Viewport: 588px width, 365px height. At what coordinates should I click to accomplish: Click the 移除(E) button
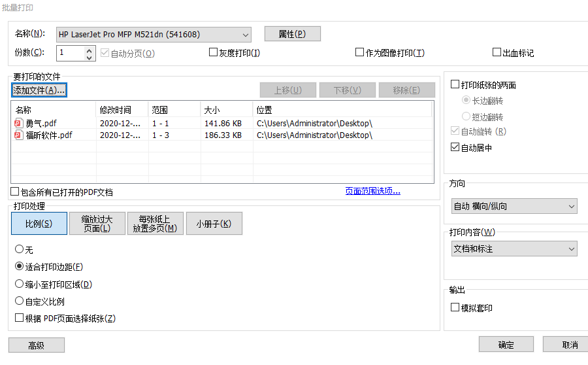pyautogui.click(x=407, y=90)
